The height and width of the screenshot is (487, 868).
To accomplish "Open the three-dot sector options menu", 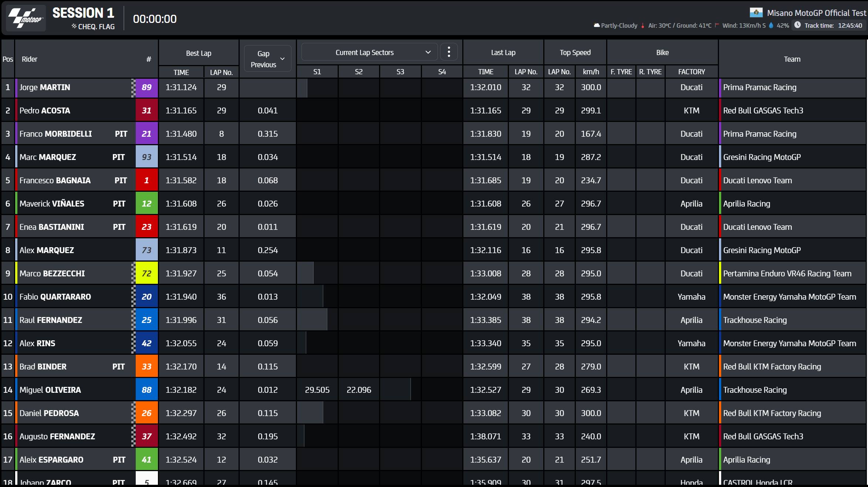I will [x=449, y=52].
